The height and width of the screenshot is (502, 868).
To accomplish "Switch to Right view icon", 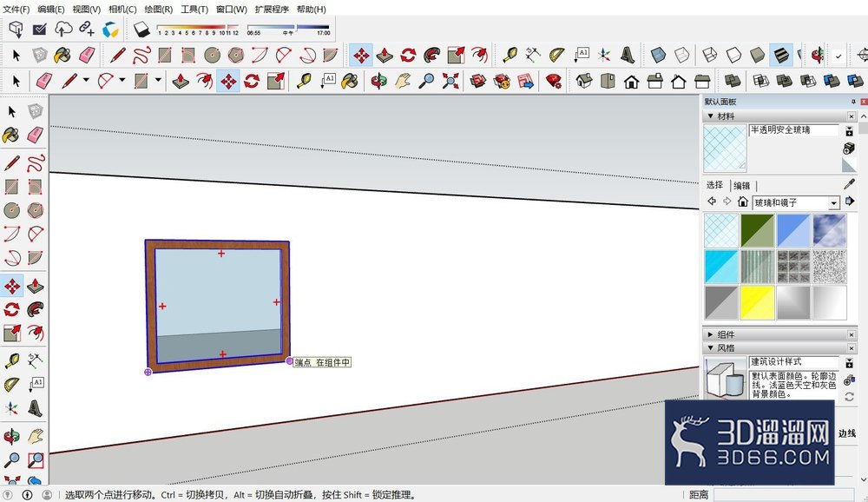I will point(654,82).
